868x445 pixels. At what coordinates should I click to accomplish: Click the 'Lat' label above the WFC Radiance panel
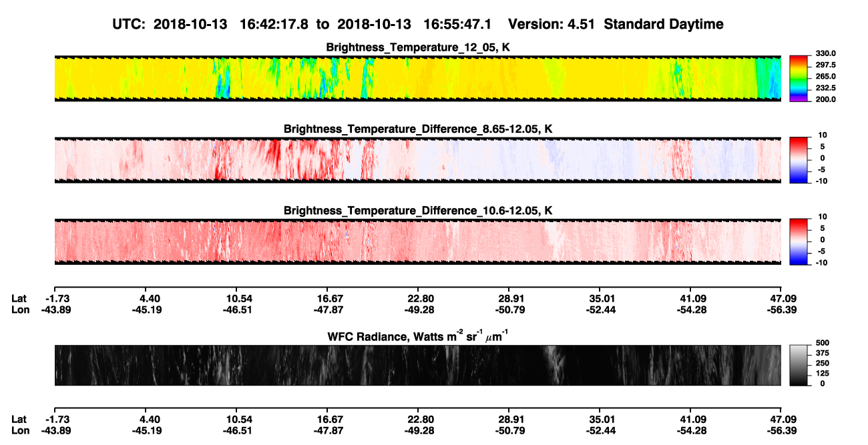click(19, 298)
